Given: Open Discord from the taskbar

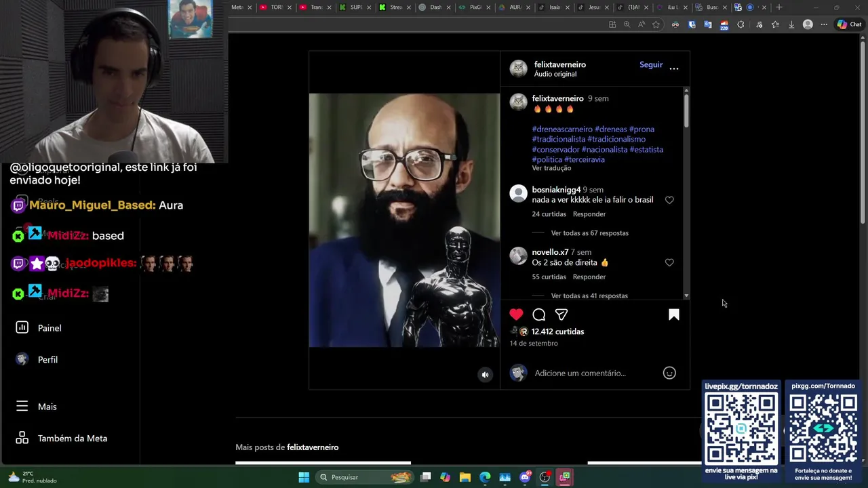Looking at the screenshot, I should (525, 477).
